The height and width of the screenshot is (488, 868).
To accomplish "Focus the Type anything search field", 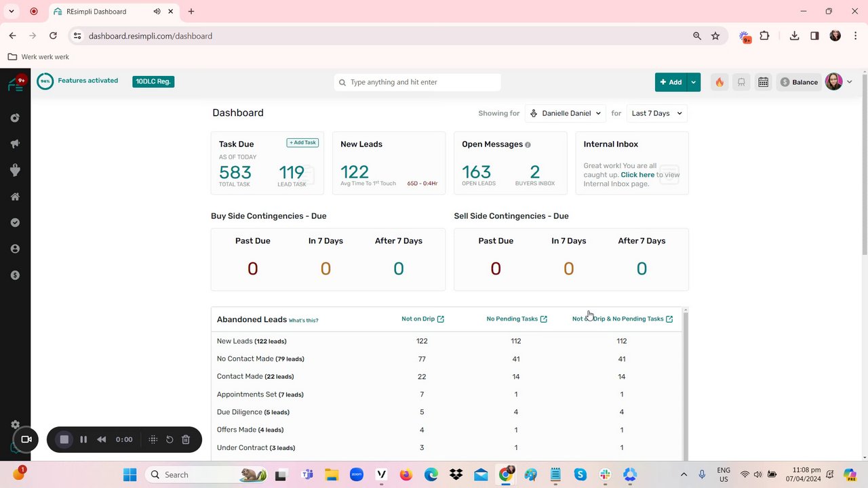I will tap(418, 82).
